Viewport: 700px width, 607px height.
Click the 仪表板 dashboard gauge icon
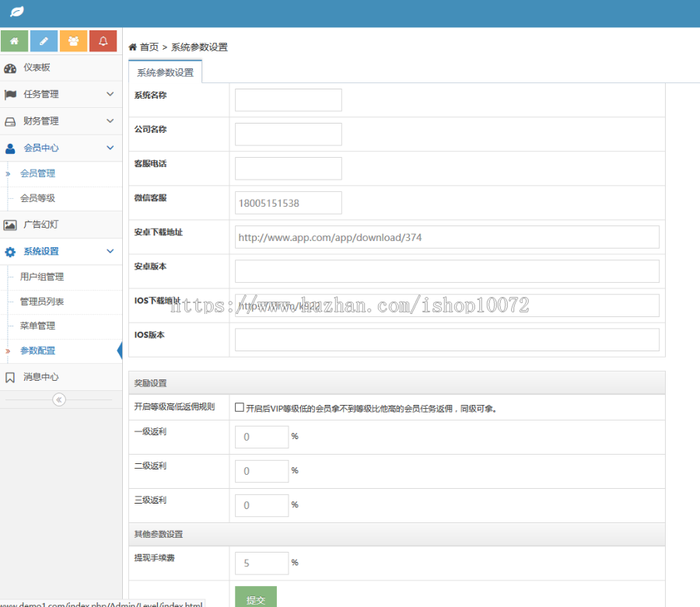10,68
